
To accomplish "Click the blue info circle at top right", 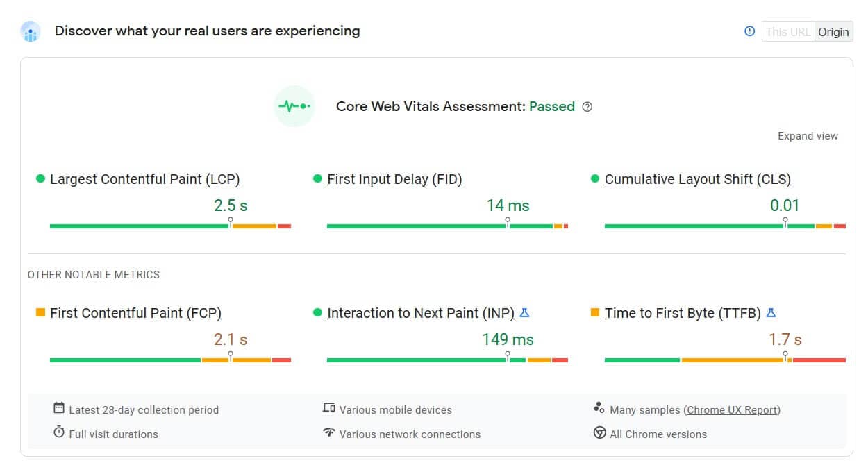I will (x=749, y=31).
